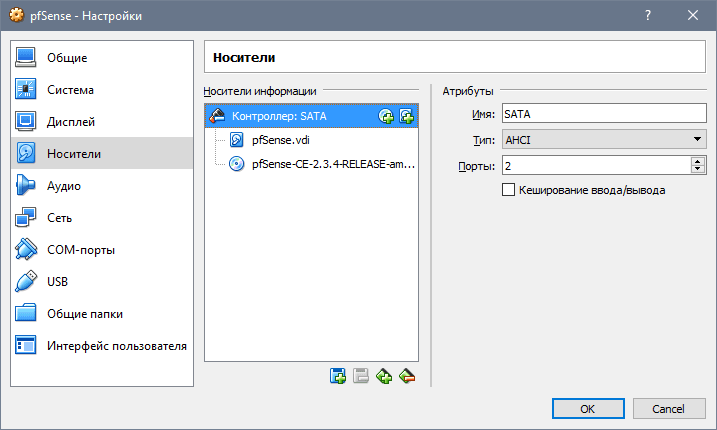Open the Сеть network settings section
Image resolution: width=717 pixels, height=430 pixels.
[x=60, y=218]
